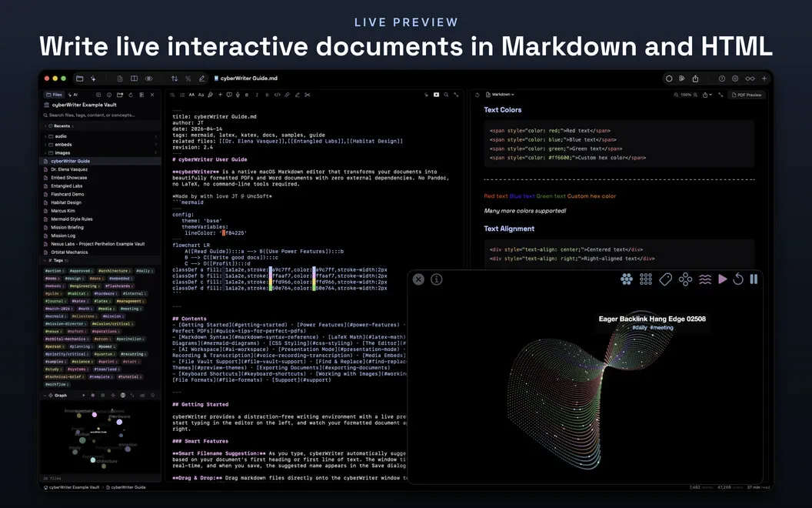Click the percent icon in the title bar
This screenshot has width=812, height=508.
(x=188, y=79)
